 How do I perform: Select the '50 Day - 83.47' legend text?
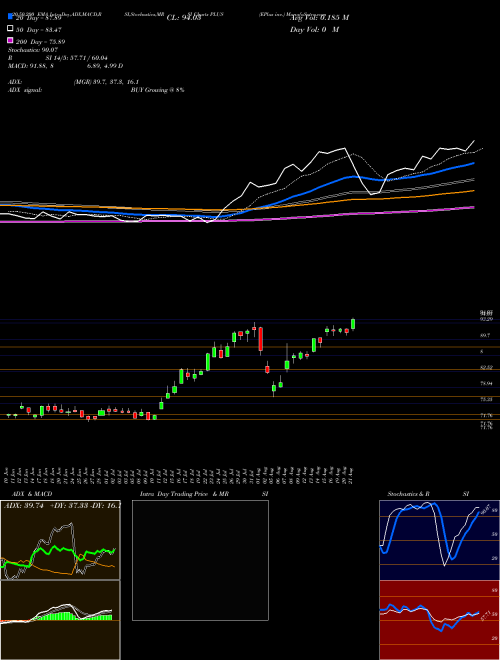click(39, 30)
